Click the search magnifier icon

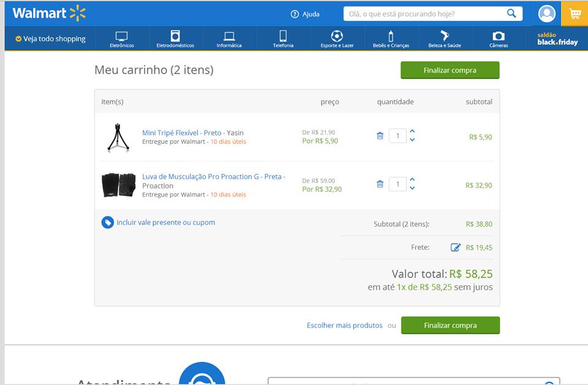511,13
